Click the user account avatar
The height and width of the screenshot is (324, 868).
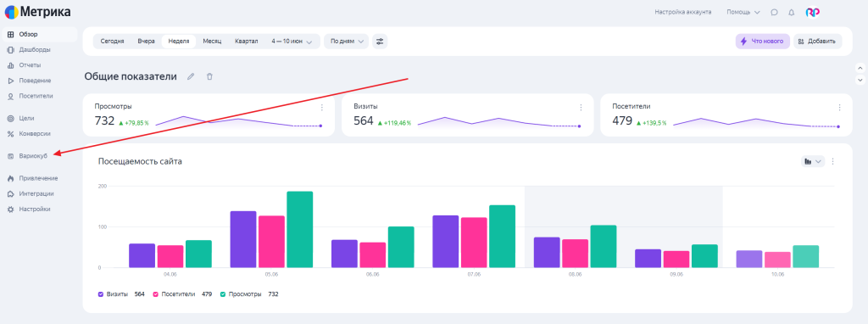813,12
